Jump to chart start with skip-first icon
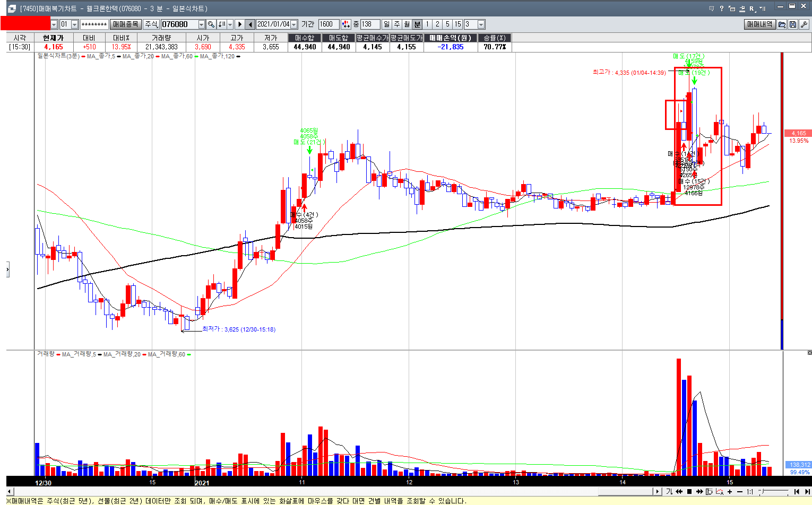This screenshot has width=812, height=505. click(x=797, y=492)
